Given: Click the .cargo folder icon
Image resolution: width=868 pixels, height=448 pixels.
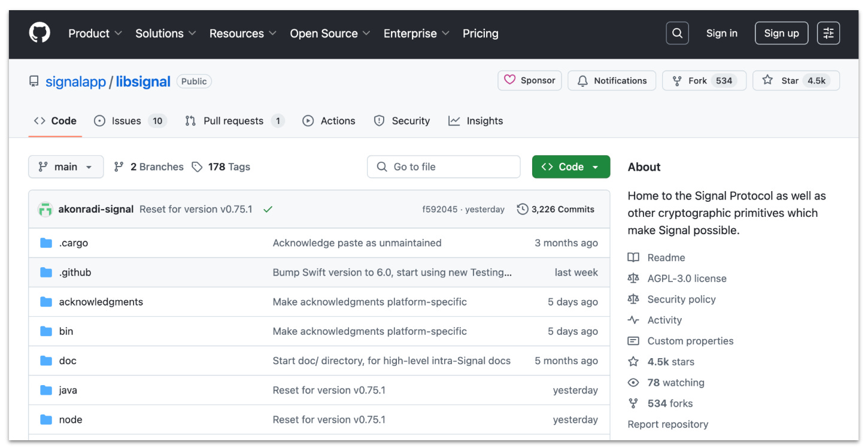Looking at the screenshot, I should 46,243.
